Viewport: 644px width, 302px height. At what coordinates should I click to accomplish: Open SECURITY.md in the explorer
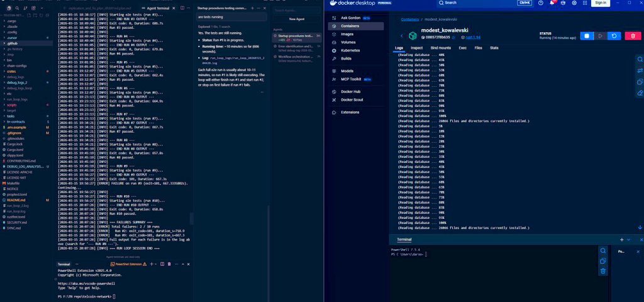[26, 222]
